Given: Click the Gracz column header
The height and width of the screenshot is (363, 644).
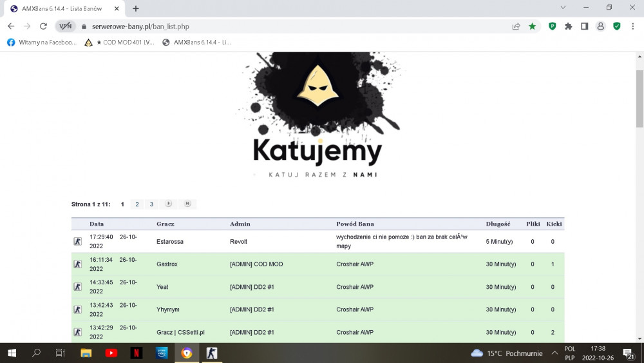Looking at the screenshot, I should (x=165, y=224).
